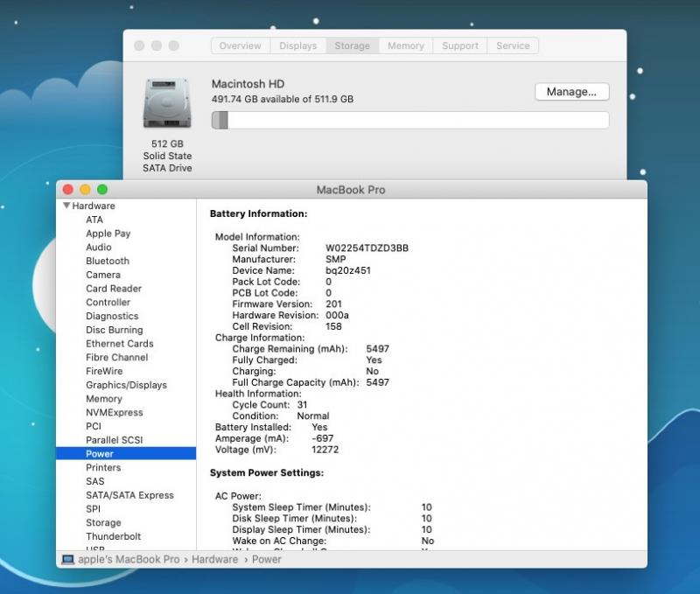Click apple's MacBook Pro in path bar

(129, 559)
